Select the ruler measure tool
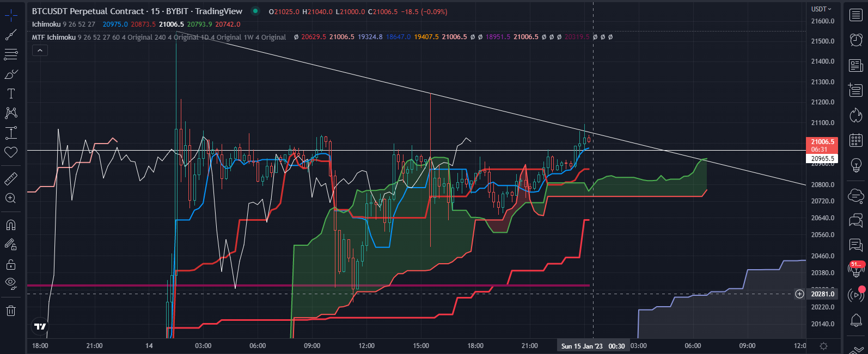868x354 pixels. click(11, 178)
